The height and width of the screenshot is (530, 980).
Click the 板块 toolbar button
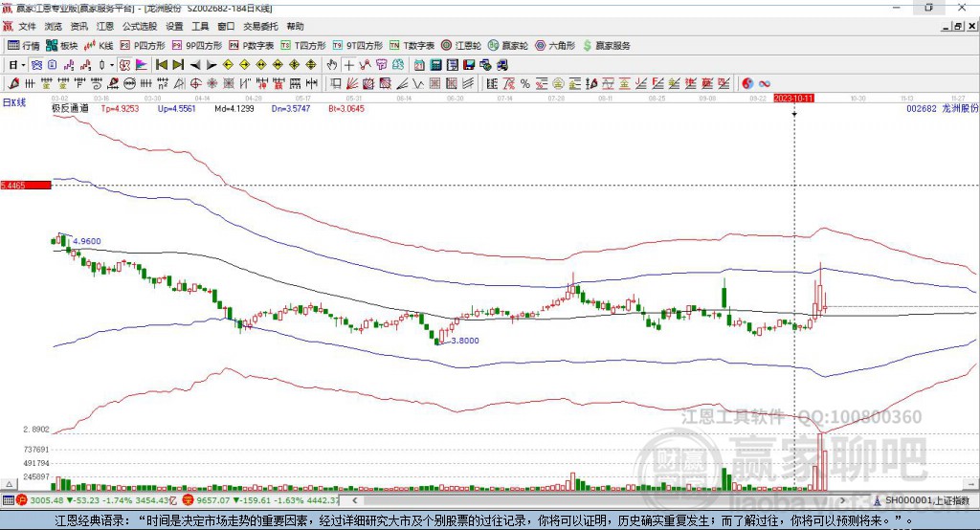[x=62, y=46]
